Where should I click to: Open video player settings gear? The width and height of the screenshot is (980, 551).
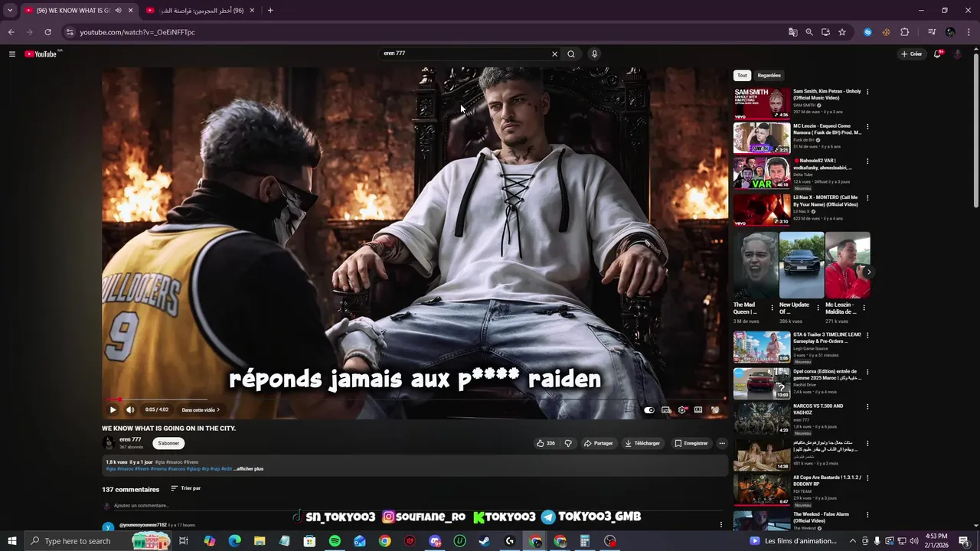pos(682,410)
